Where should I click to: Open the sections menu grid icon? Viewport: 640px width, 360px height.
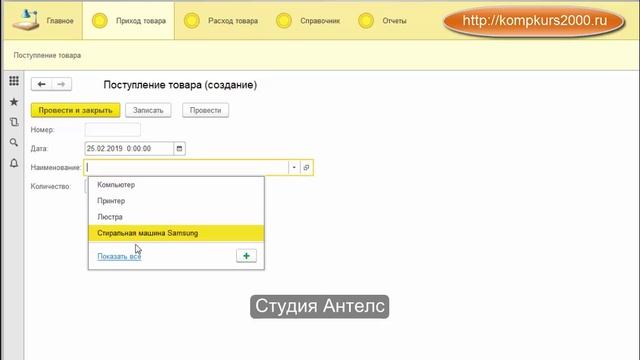(x=14, y=81)
